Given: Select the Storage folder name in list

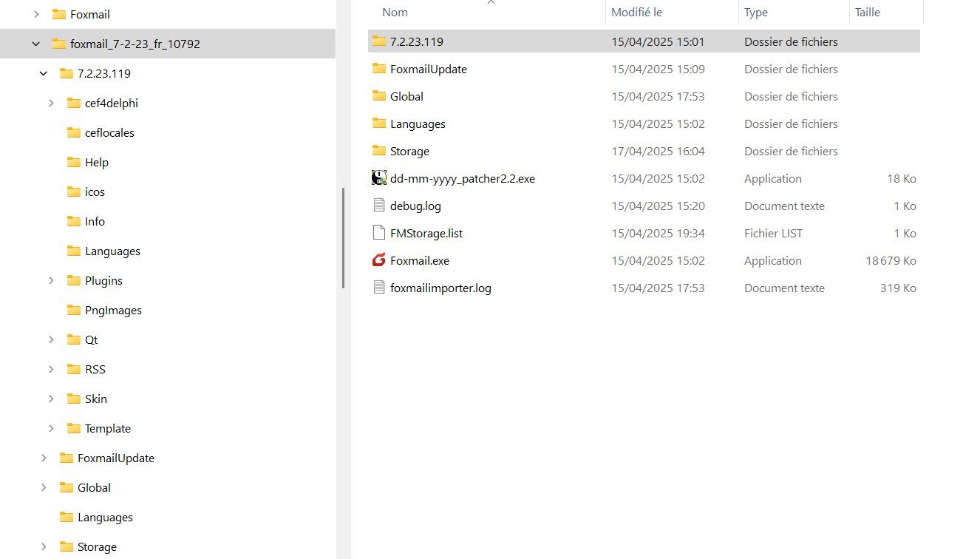Looking at the screenshot, I should [x=409, y=151].
